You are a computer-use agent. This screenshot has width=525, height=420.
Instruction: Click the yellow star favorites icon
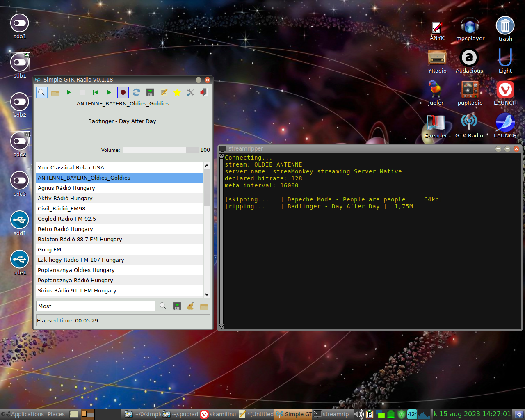[177, 92]
